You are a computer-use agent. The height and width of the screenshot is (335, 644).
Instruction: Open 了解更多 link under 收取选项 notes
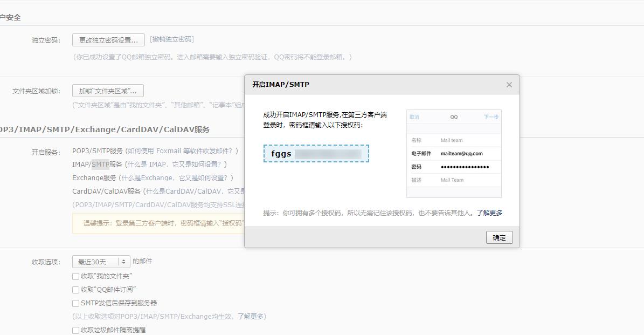tap(250, 317)
